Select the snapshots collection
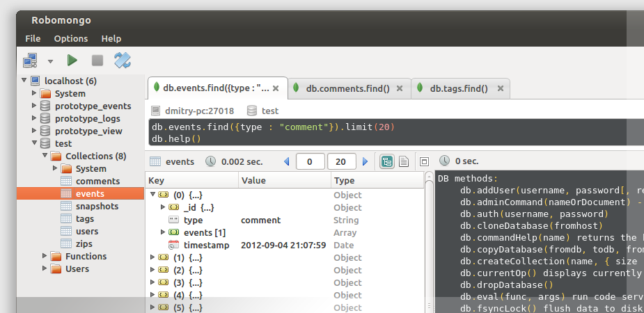 (97, 207)
